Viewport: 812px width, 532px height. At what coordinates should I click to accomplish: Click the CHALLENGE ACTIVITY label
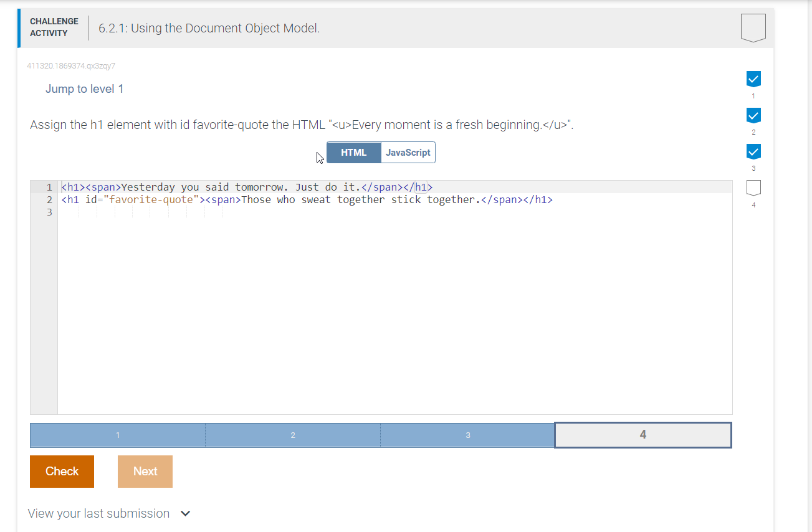coord(54,27)
